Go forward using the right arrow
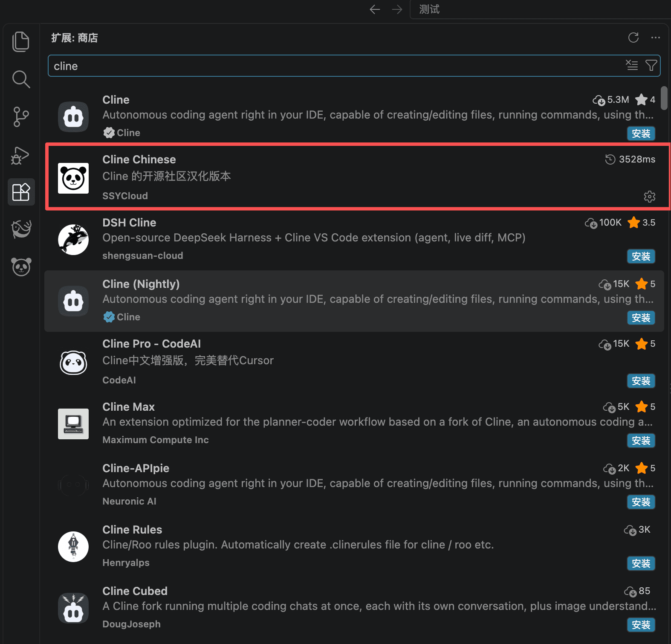 (x=397, y=9)
